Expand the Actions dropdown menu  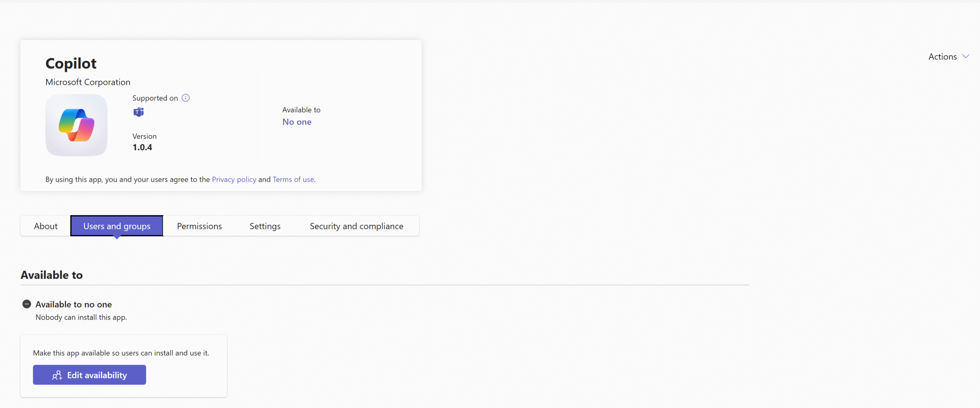pos(948,57)
